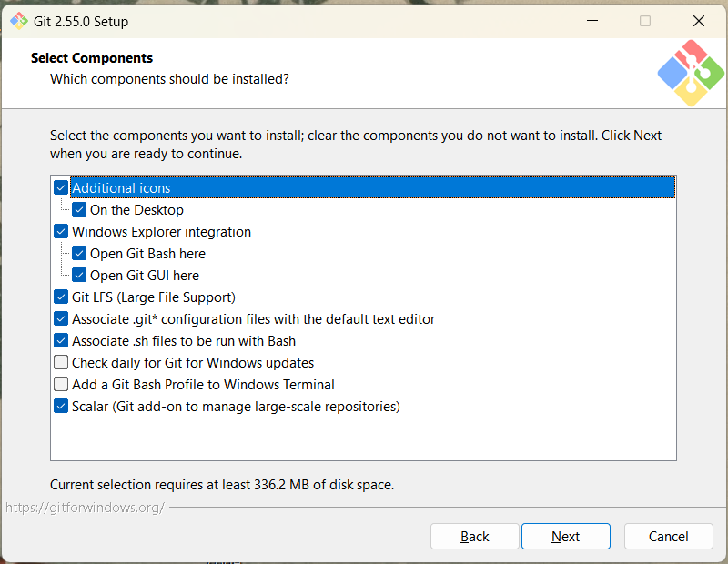Go back with the Back button
728x564 pixels.
(474, 537)
